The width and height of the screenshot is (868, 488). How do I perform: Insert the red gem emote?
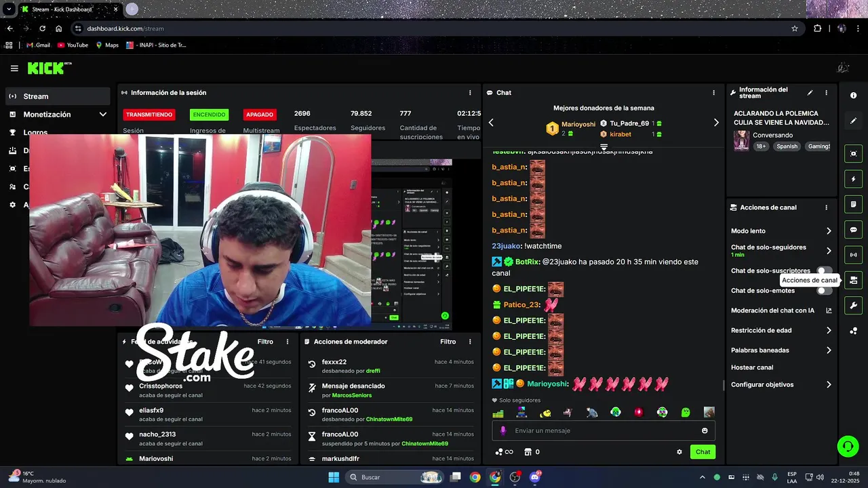click(x=639, y=412)
